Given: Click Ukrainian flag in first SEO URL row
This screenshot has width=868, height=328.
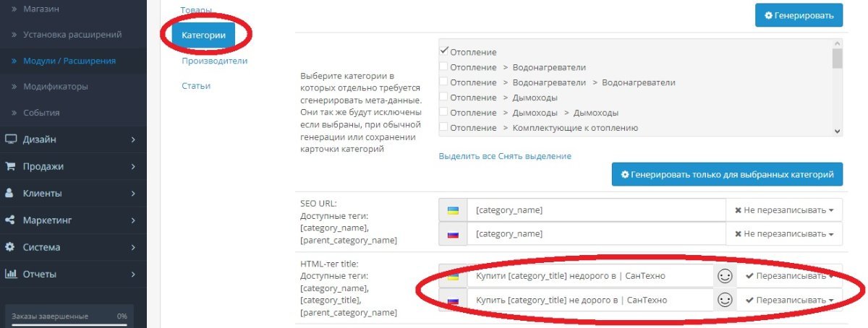Looking at the screenshot, I should [453, 210].
